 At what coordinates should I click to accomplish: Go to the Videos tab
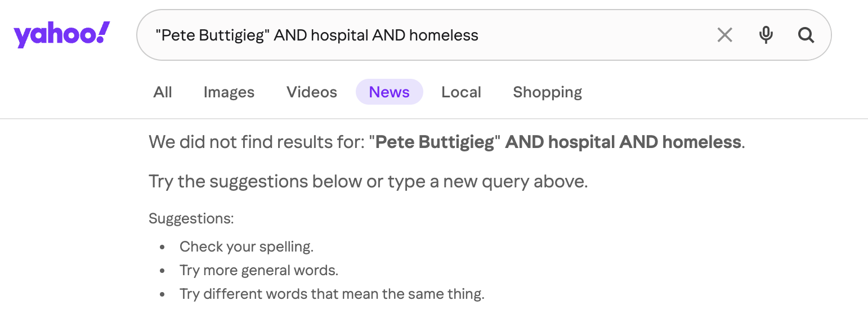312,92
